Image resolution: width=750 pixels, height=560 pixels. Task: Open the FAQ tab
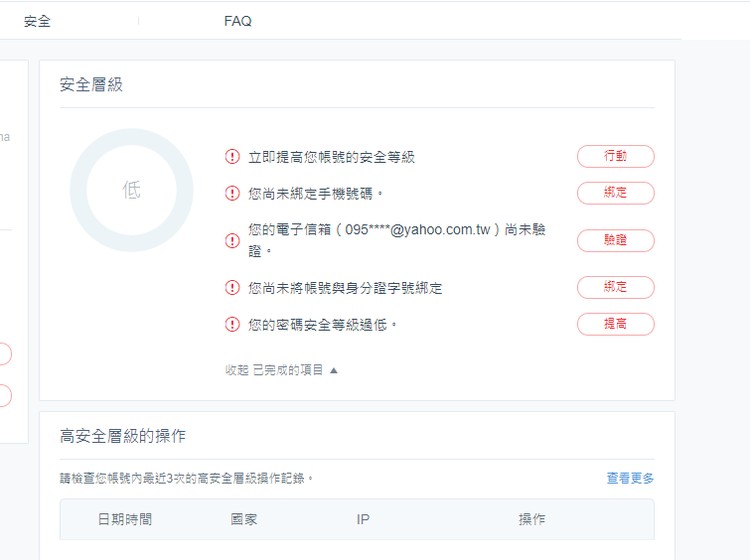coord(238,21)
